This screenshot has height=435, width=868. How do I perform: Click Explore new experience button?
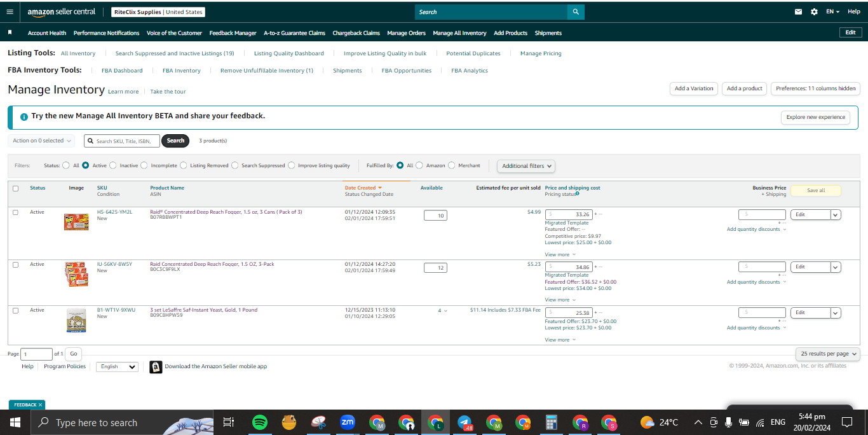pos(816,117)
